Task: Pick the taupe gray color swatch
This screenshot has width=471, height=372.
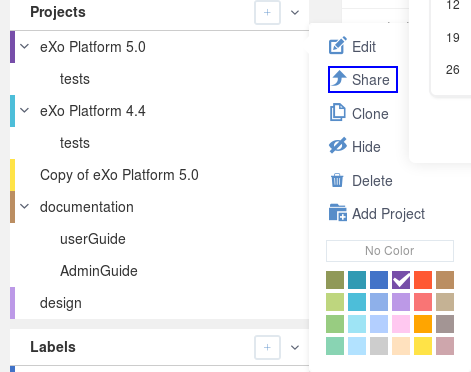Action: [445, 324]
